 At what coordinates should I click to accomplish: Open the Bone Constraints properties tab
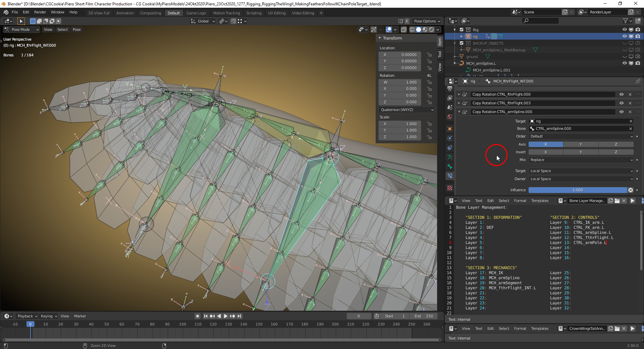point(450,176)
